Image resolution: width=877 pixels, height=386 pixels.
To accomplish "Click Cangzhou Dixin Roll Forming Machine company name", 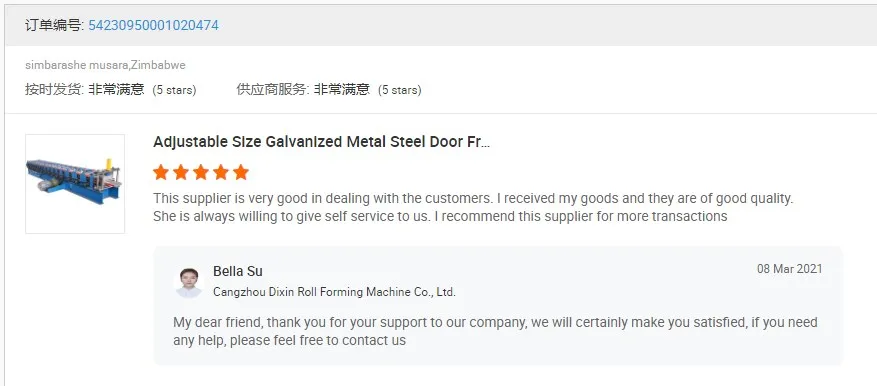I will point(334,292).
